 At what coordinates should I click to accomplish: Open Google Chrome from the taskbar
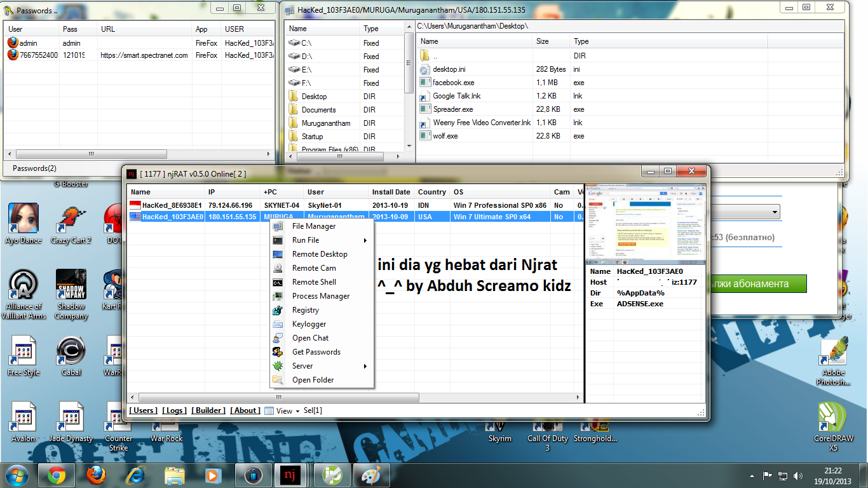56,475
